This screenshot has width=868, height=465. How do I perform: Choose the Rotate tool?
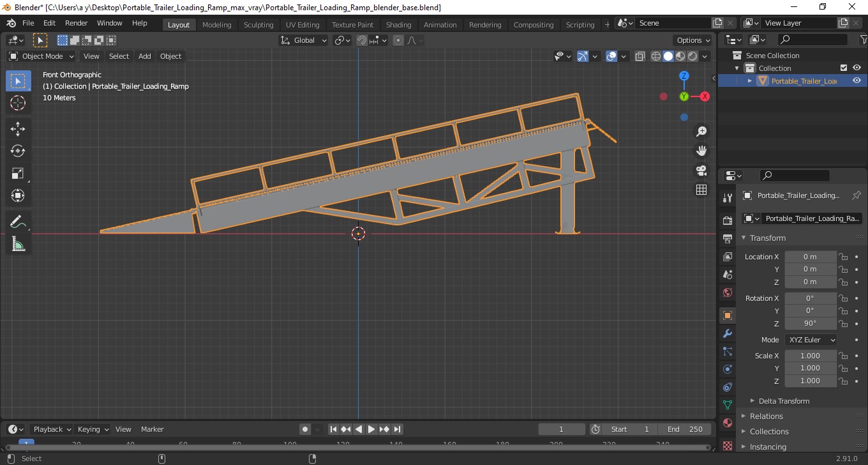point(18,151)
